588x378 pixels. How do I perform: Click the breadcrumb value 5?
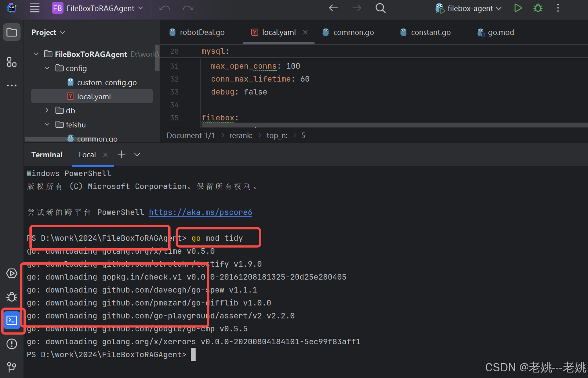[303, 135]
